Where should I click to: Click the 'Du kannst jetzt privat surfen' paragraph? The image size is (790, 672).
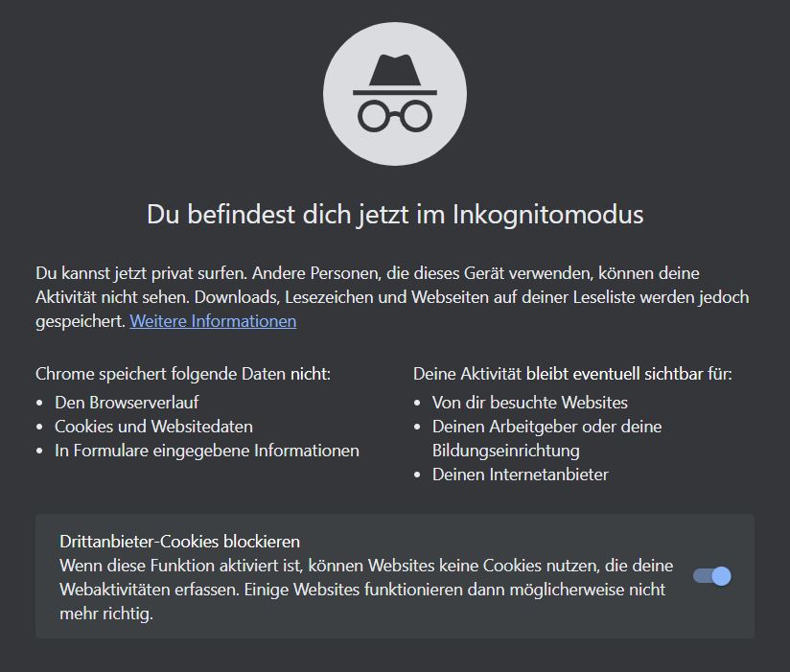point(392,297)
